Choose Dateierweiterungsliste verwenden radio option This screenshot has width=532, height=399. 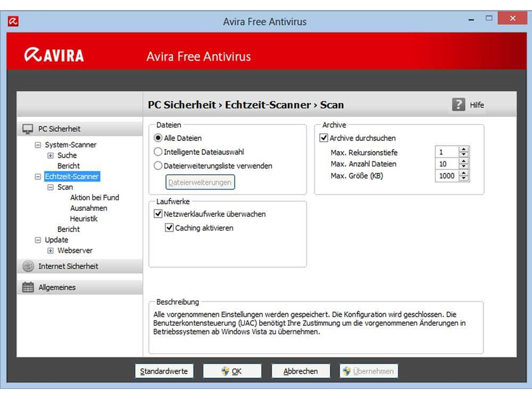[158, 166]
